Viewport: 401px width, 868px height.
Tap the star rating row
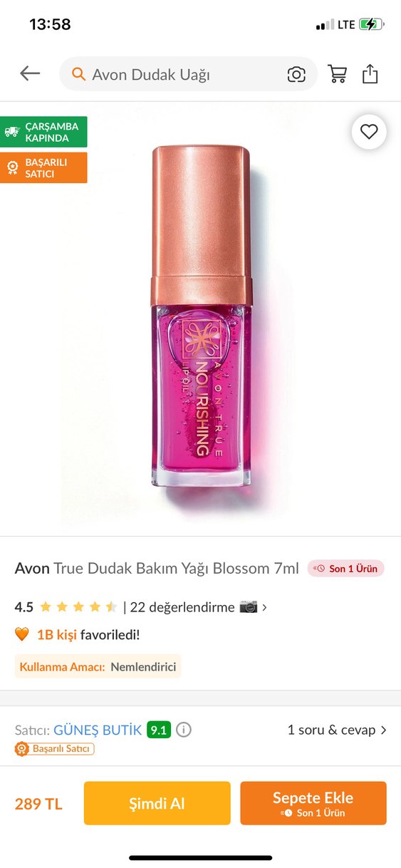(x=78, y=607)
